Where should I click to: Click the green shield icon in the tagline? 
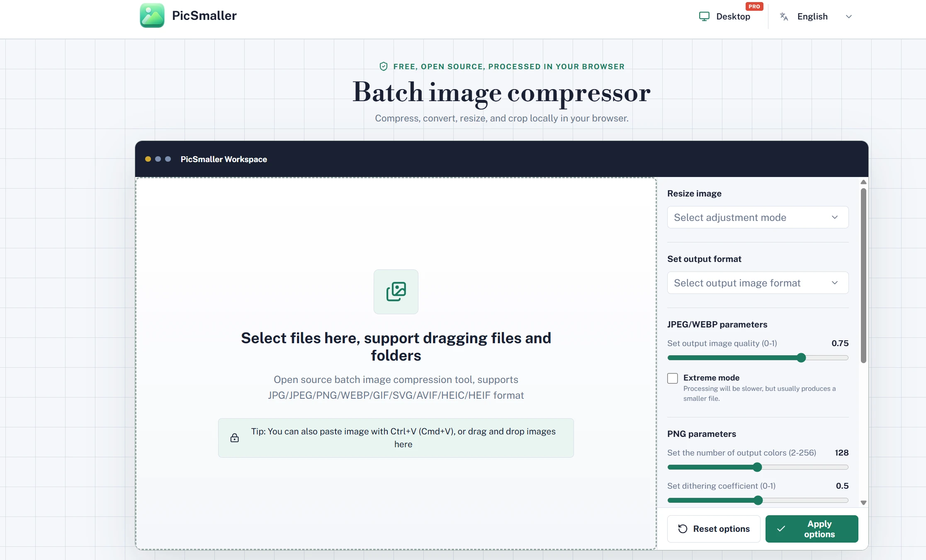[x=384, y=66]
